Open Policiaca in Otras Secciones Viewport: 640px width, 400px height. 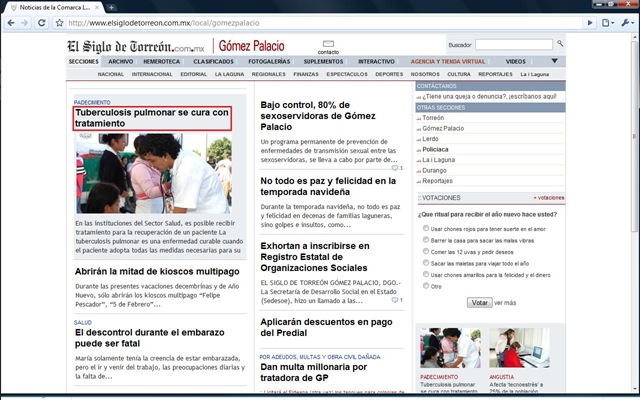click(x=435, y=149)
